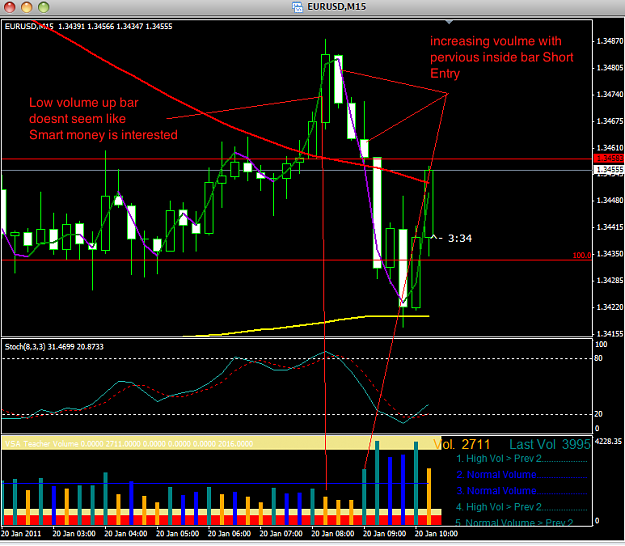Screen dimensions: 625x546
Task: Click the 3:34 candle countdown timer
Action: 460,238
